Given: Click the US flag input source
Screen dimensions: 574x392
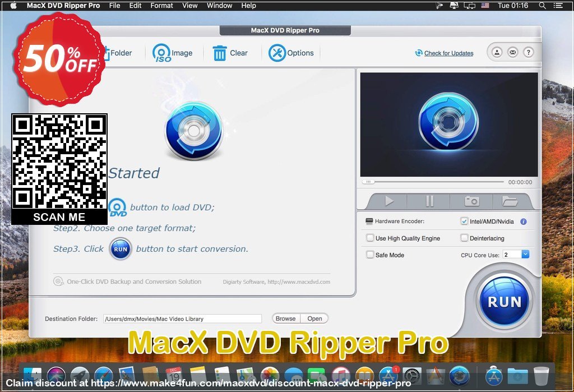Looking at the screenshot, I should 485,6.
